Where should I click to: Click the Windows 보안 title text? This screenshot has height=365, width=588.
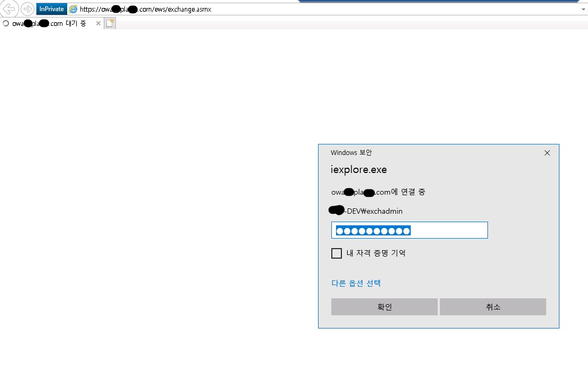[x=351, y=152]
